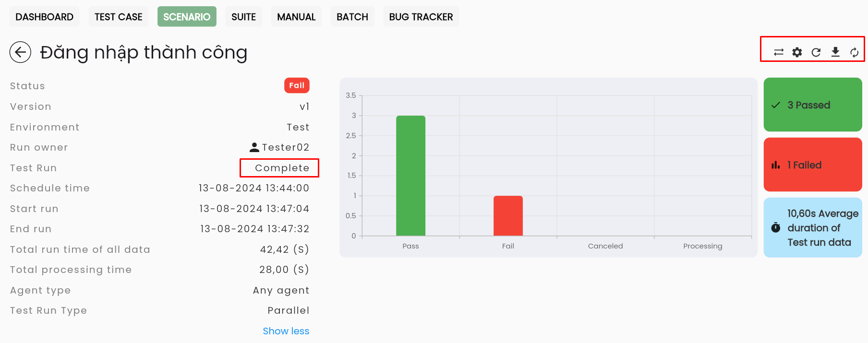
Task: Download the test run report
Action: coord(835,52)
